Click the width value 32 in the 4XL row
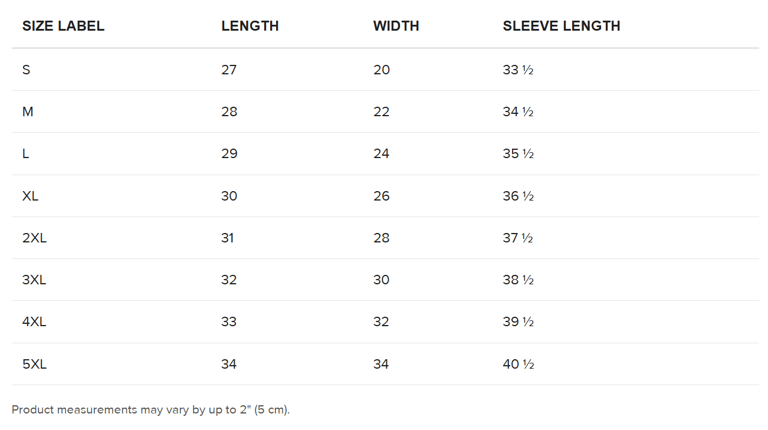 [x=381, y=322]
